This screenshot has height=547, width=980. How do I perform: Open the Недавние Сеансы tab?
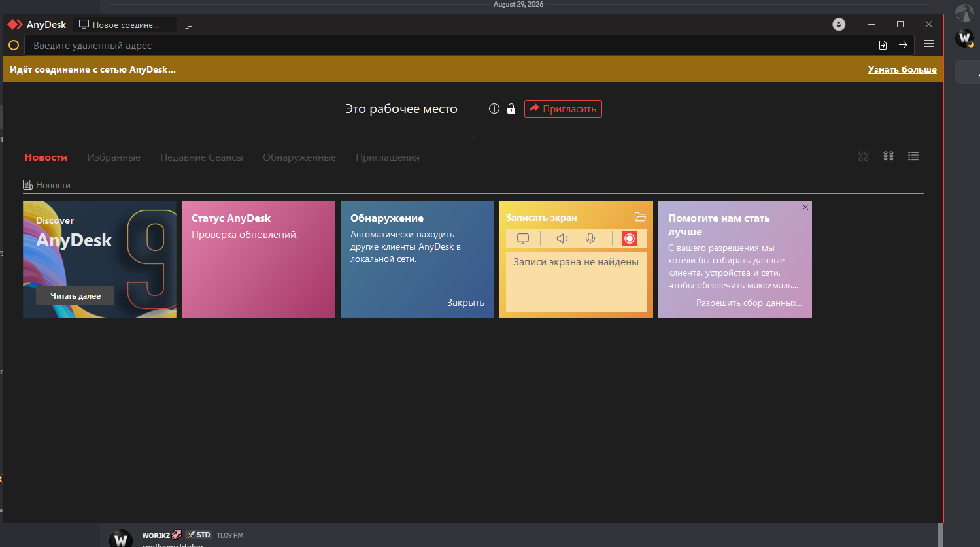(x=201, y=157)
